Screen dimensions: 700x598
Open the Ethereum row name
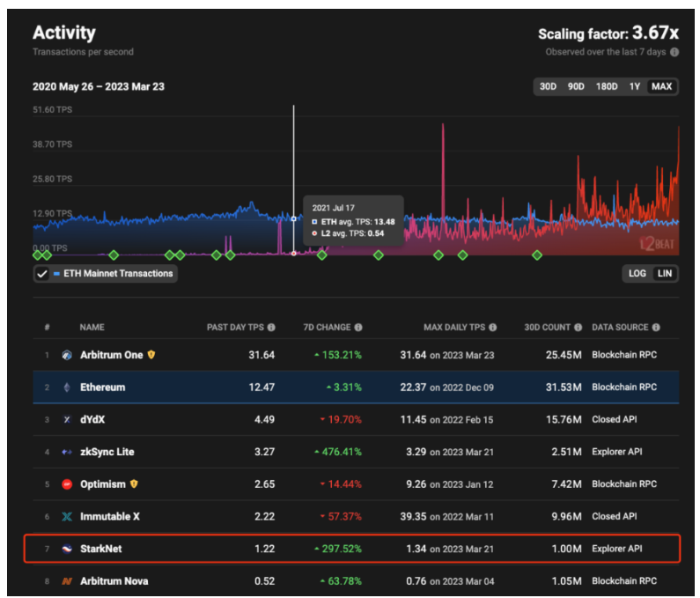click(103, 388)
